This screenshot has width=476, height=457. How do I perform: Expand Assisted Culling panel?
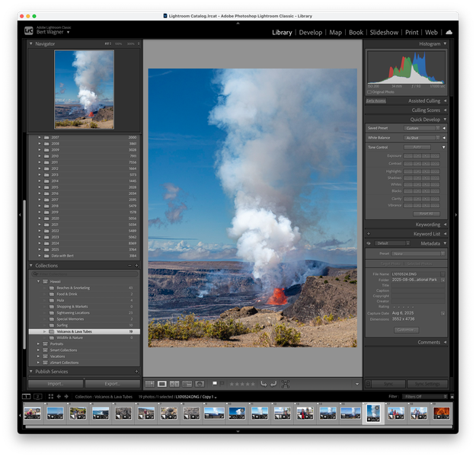(445, 101)
